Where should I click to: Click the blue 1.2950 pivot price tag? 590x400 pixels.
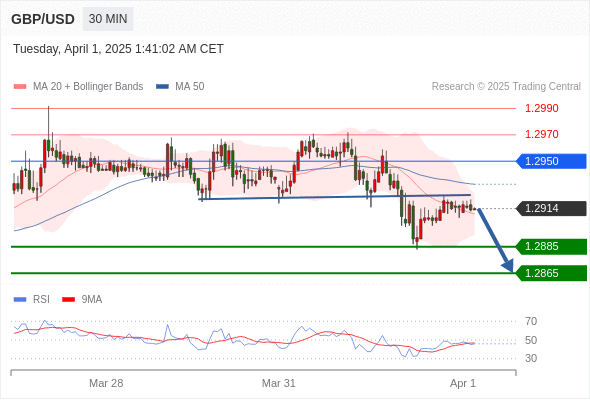pos(551,161)
